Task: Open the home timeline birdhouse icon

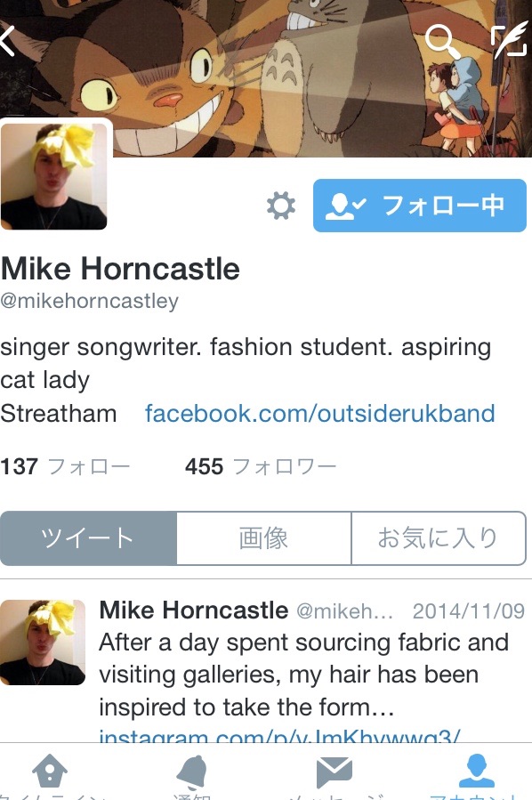Action: point(50,771)
